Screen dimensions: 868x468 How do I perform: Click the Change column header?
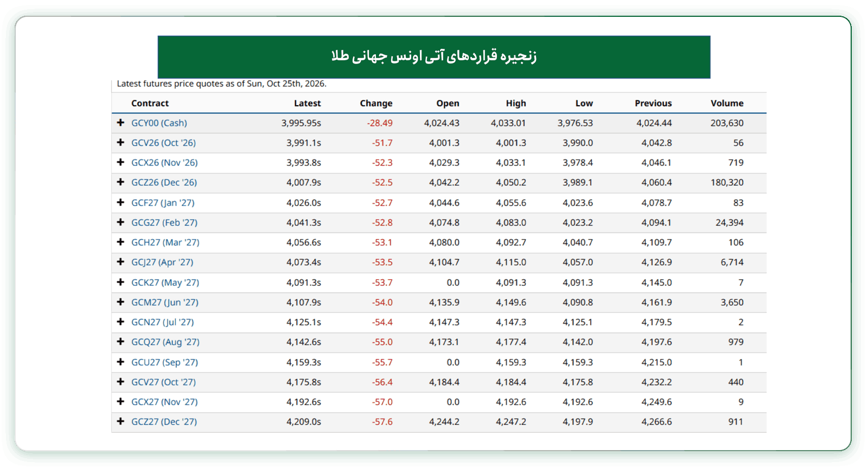376,103
